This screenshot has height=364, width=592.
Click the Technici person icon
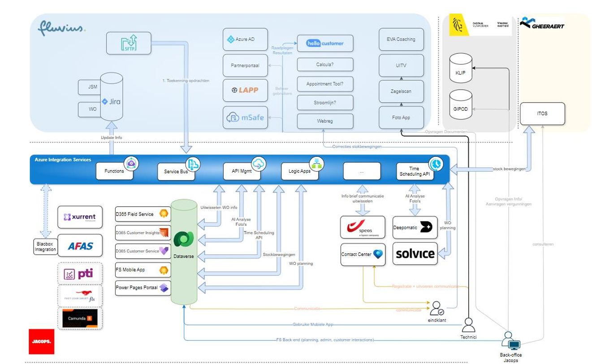[x=468, y=325]
